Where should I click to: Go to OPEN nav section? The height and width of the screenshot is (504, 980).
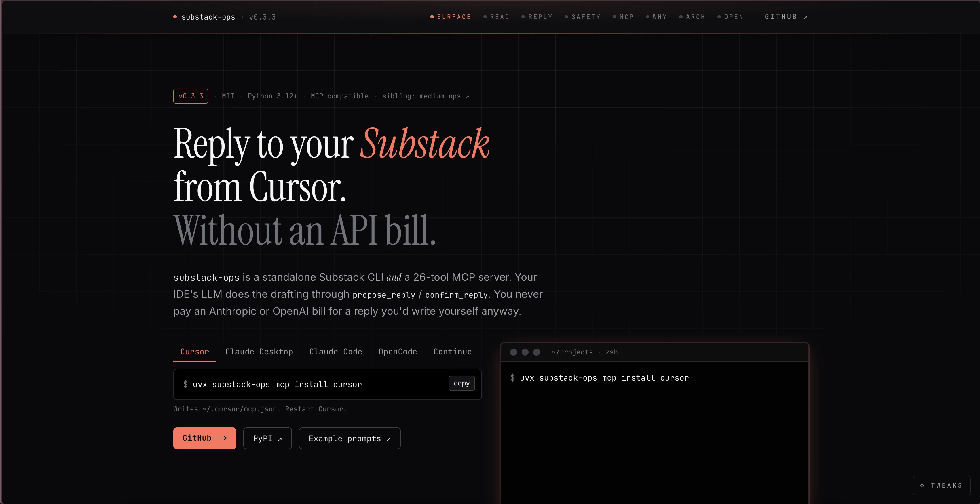click(x=730, y=17)
